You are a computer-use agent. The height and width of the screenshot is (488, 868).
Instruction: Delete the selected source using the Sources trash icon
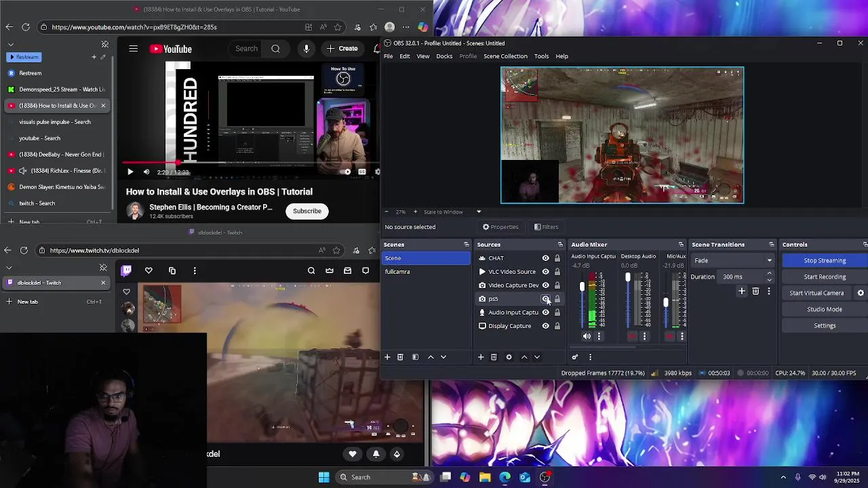pyautogui.click(x=494, y=357)
